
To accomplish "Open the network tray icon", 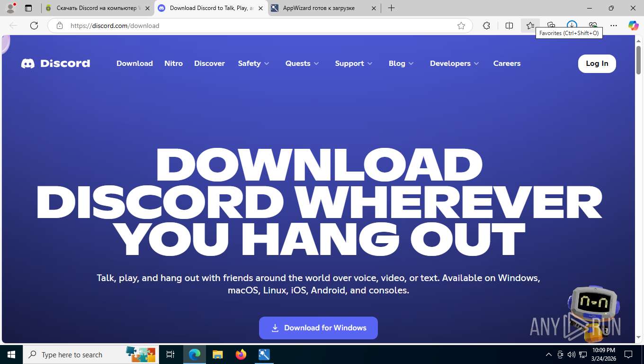I will pyautogui.click(x=583, y=355).
